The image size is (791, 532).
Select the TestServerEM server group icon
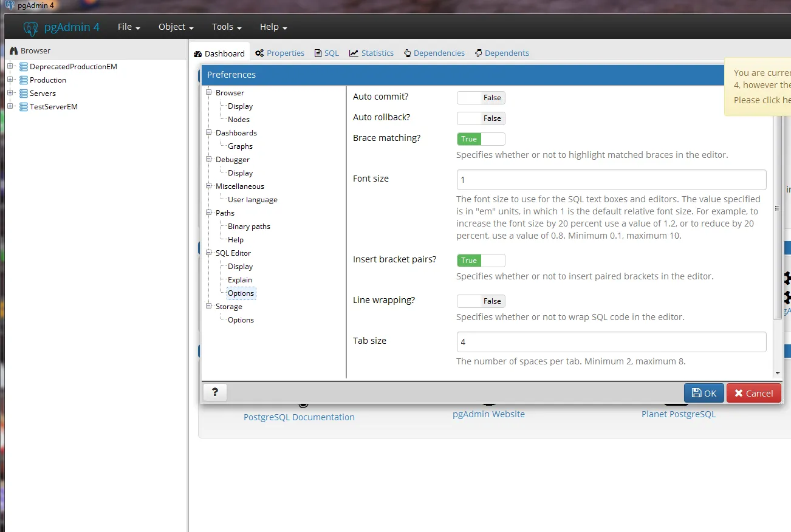tap(24, 107)
